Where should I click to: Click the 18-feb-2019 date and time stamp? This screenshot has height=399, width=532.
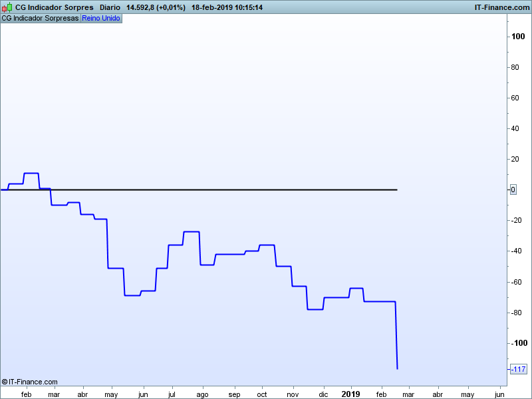point(226,7)
